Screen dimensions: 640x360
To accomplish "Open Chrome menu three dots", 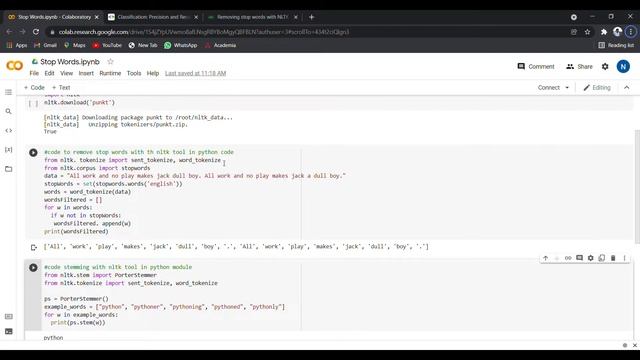I will pyautogui.click(x=631, y=32).
